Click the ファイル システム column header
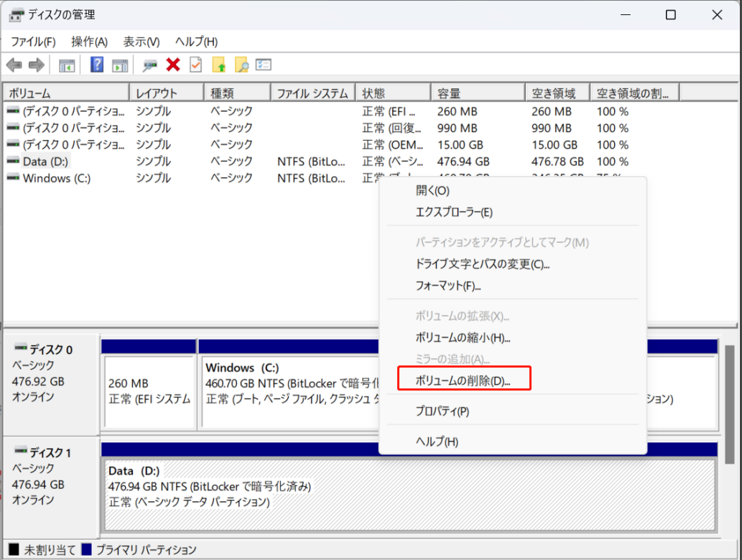The height and width of the screenshot is (560, 742). 312,93
